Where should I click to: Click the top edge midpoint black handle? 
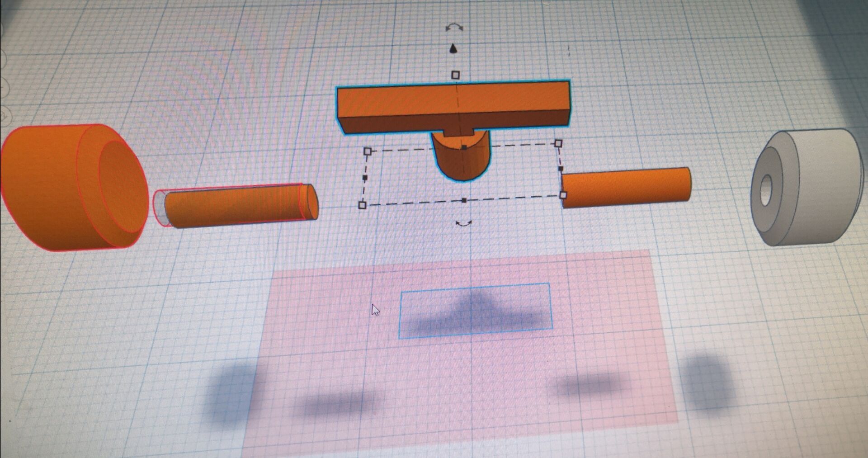(x=464, y=147)
